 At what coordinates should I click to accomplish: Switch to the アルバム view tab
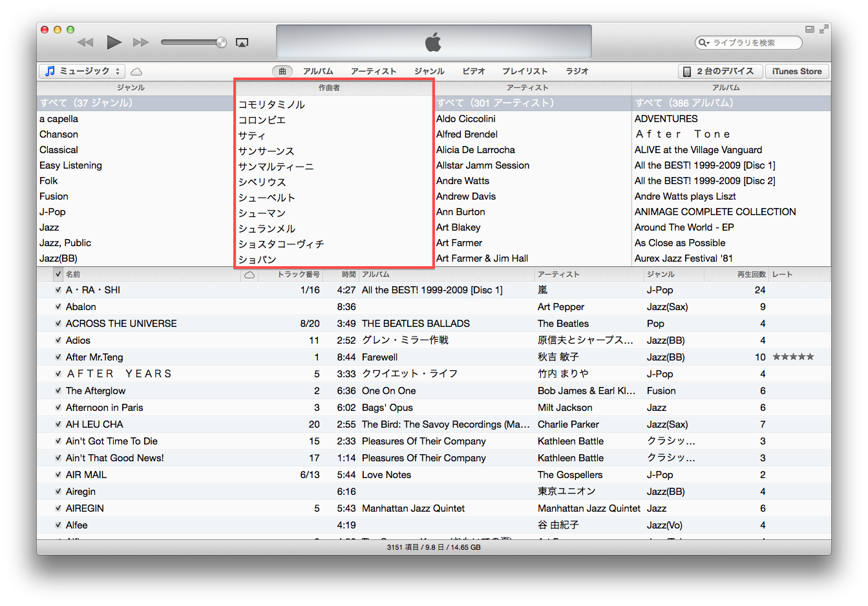[318, 71]
